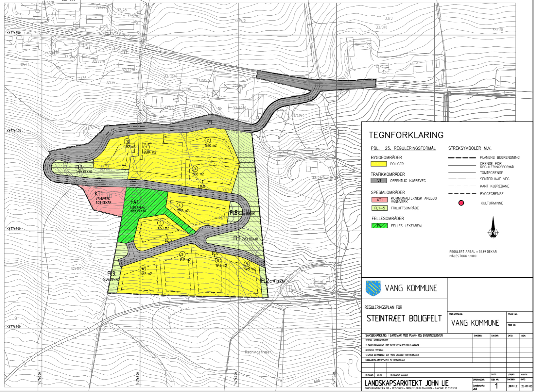The width and height of the screenshot is (537, 392).
Task: Select circled plot number 10 marker
Action: click(128, 141)
